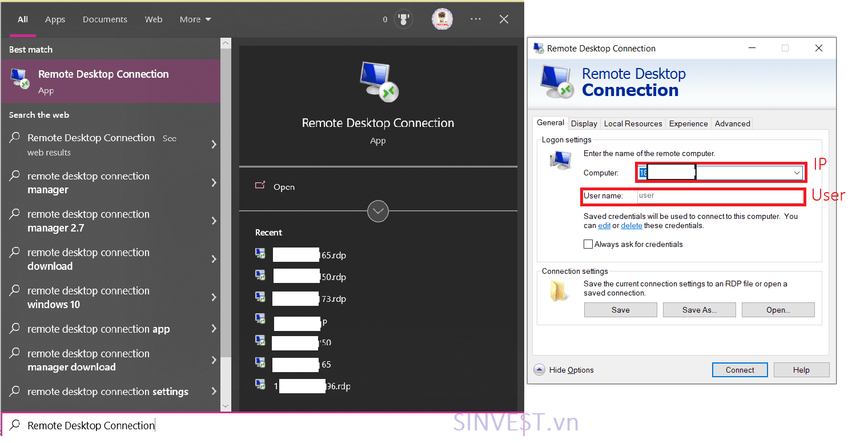Click search icon beside 'remote desktop connection download'
Screen dimensions: 868x443
point(15,252)
